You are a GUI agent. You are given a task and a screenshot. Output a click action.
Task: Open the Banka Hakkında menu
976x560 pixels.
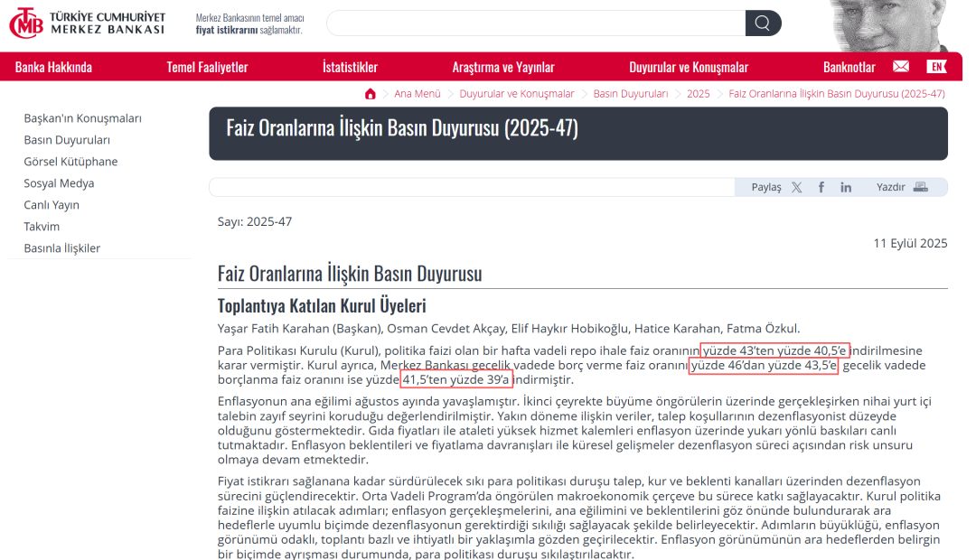tap(53, 68)
